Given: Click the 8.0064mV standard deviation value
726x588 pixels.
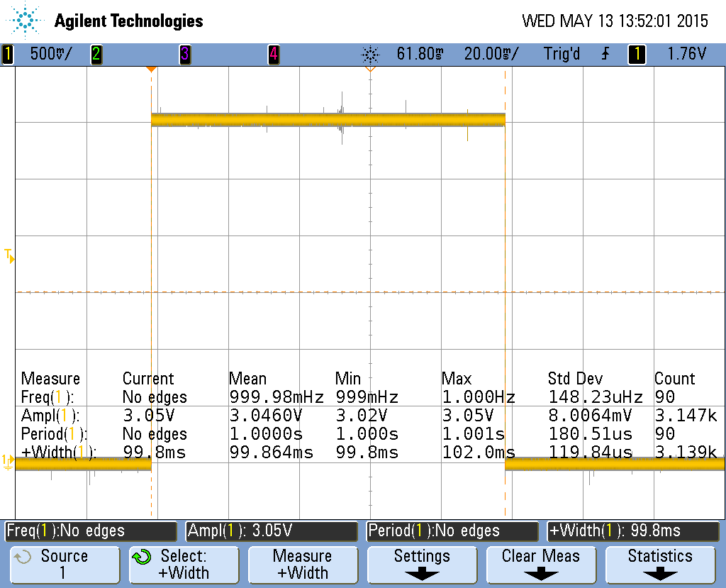Looking at the screenshot, I should tap(590, 416).
